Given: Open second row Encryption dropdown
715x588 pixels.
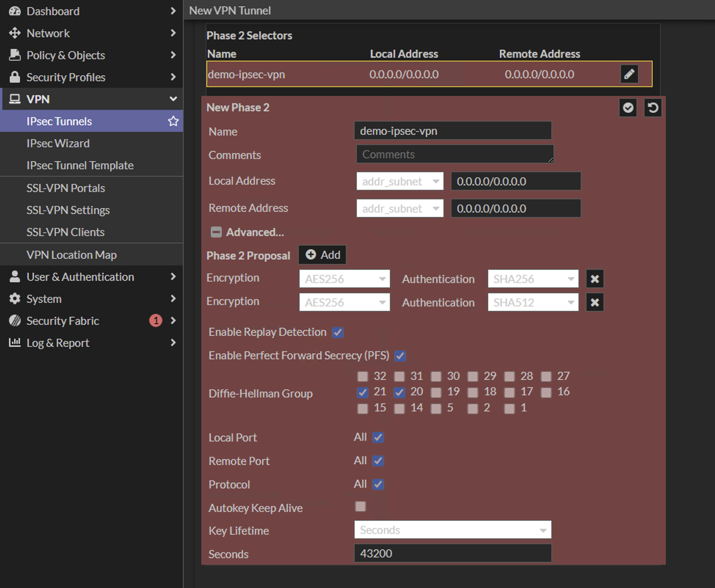Looking at the screenshot, I should tap(345, 302).
